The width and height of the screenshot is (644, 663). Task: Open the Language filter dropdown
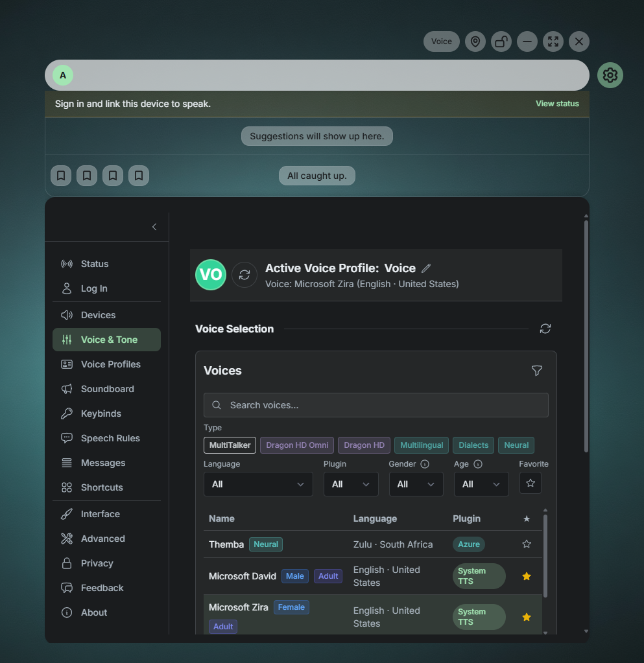(x=258, y=484)
